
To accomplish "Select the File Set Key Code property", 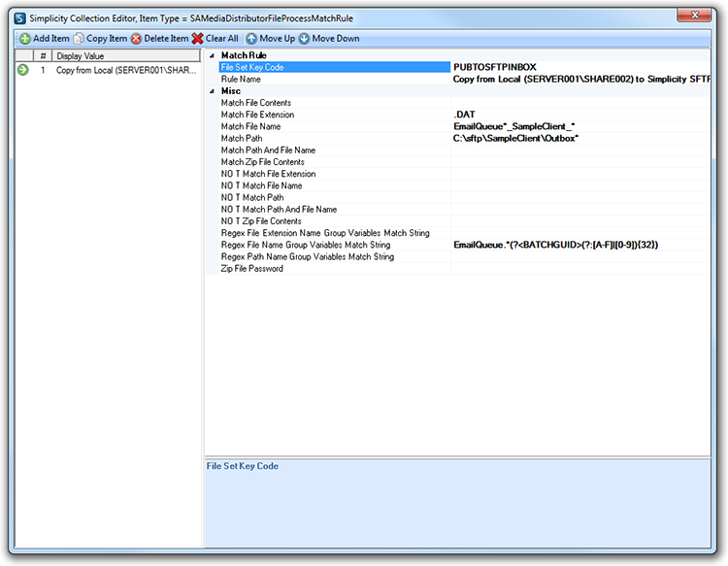I will tap(334, 67).
